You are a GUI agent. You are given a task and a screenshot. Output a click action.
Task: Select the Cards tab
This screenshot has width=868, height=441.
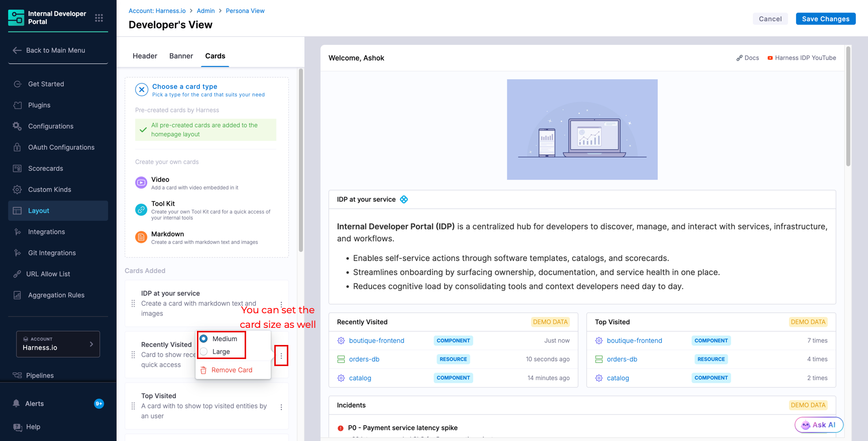pyautogui.click(x=215, y=56)
